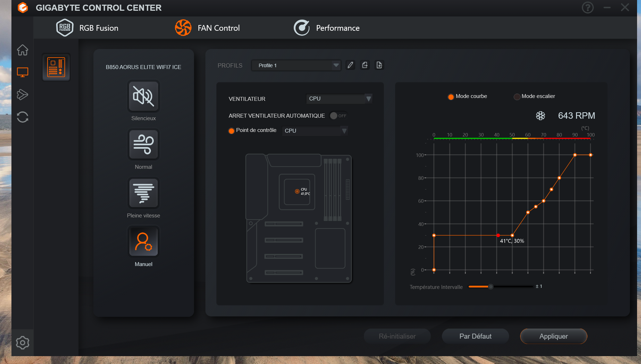Select Mode courbe radio button
This screenshot has height=364, width=641.
451,97
